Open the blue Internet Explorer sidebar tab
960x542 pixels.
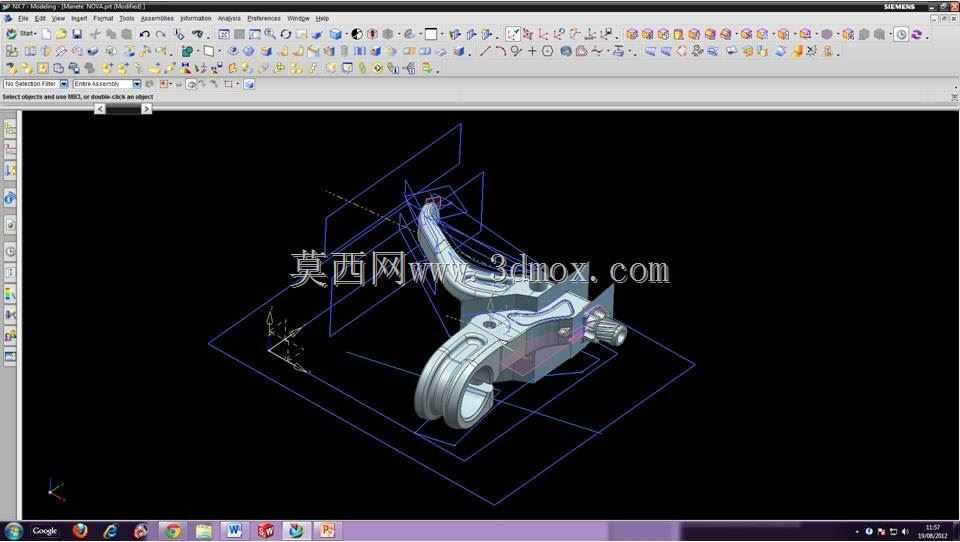click(10, 198)
